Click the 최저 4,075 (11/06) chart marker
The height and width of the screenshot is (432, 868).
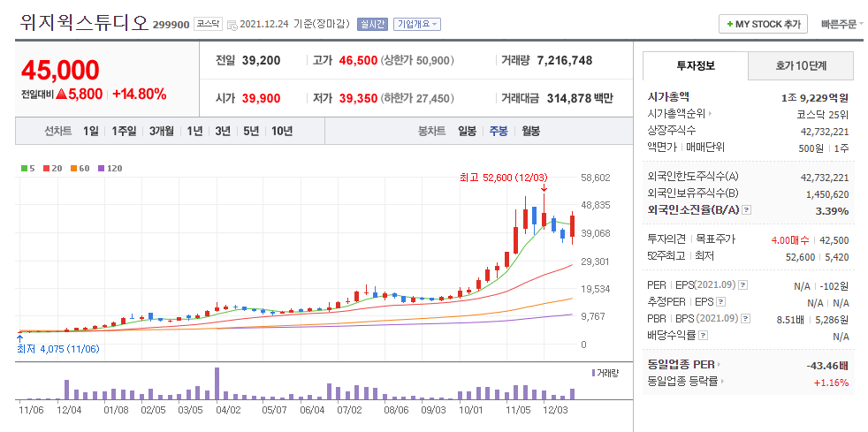pos(58,349)
